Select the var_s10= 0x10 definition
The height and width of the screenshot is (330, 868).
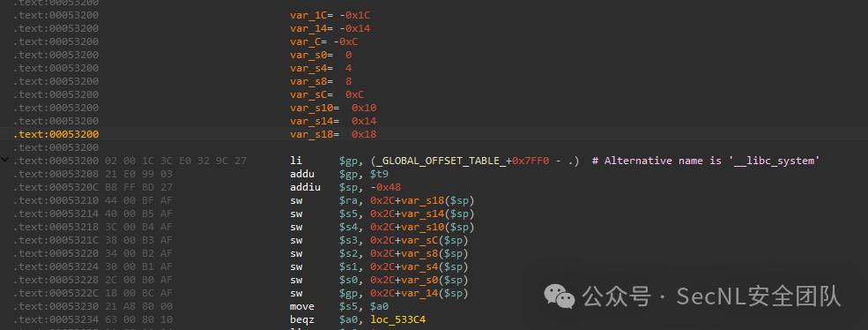[x=333, y=108]
